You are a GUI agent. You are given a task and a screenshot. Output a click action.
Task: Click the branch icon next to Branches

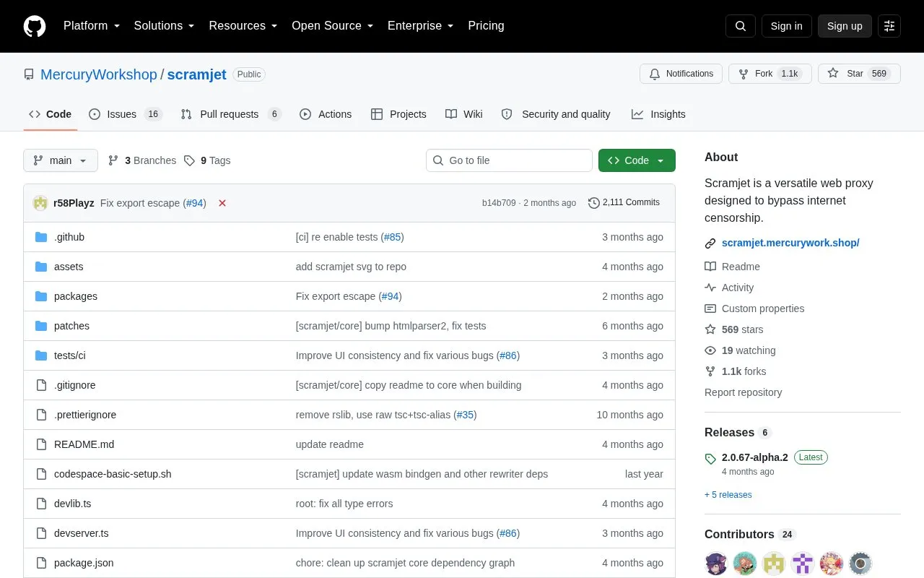tap(113, 160)
